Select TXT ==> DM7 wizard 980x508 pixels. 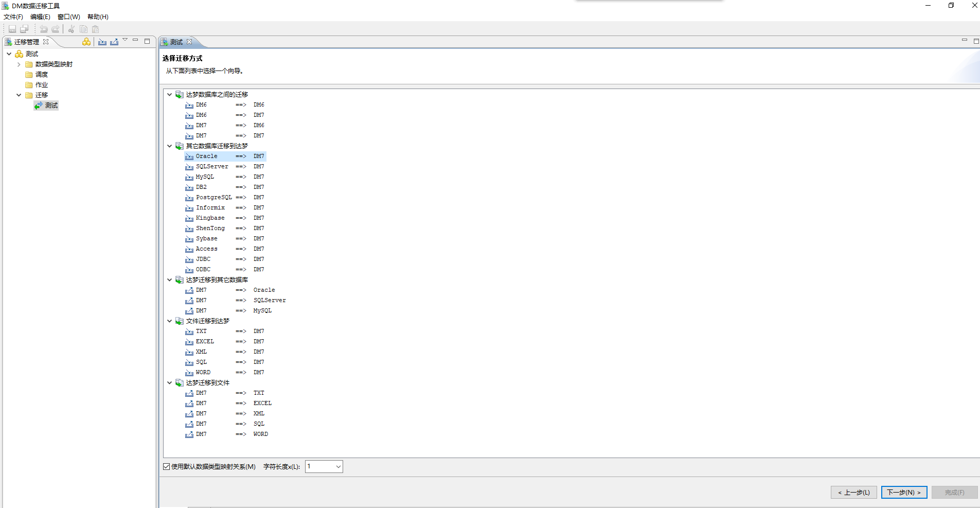(225, 331)
